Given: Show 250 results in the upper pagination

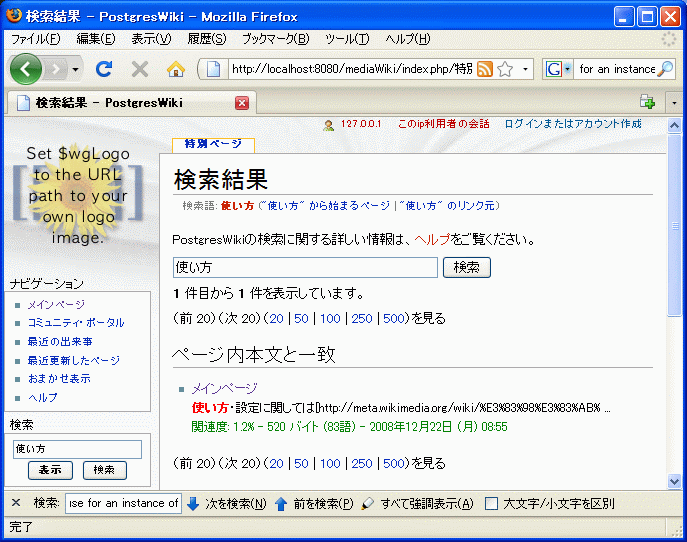Looking at the screenshot, I should 362,319.
